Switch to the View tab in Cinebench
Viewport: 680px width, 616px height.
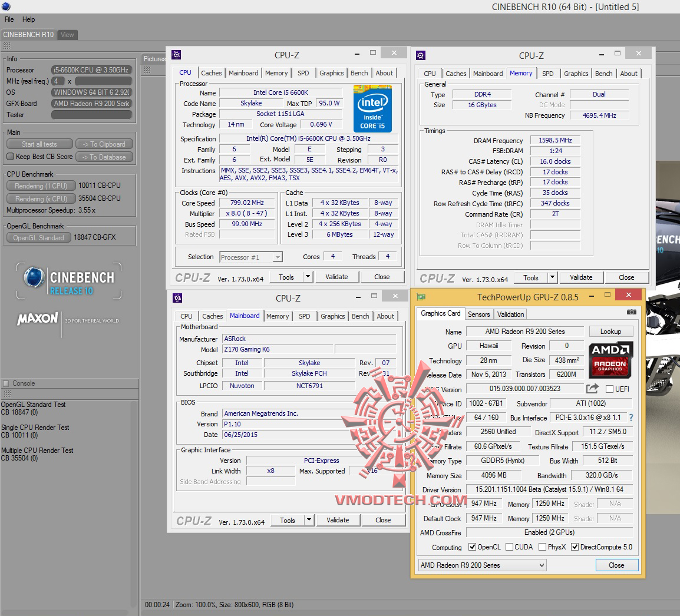click(67, 35)
